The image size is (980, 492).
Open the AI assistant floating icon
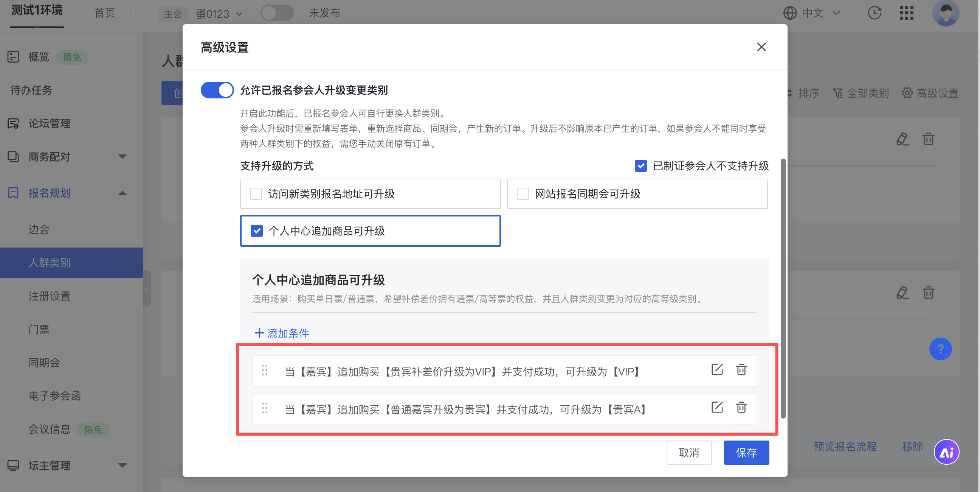pyautogui.click(x=946, y=452)
